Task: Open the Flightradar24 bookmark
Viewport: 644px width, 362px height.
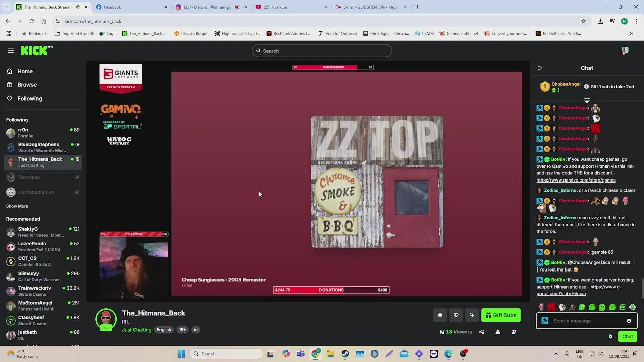Action: (x=237, y=34)
